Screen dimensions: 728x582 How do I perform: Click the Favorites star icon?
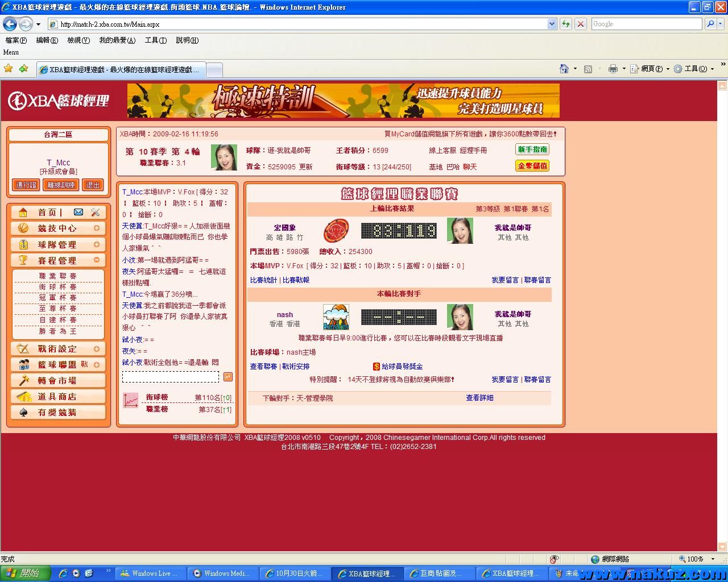tap(9, 69)
